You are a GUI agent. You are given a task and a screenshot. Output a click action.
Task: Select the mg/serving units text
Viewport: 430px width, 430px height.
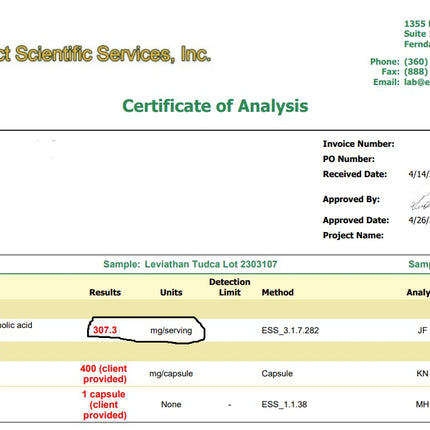click(171, 331)
